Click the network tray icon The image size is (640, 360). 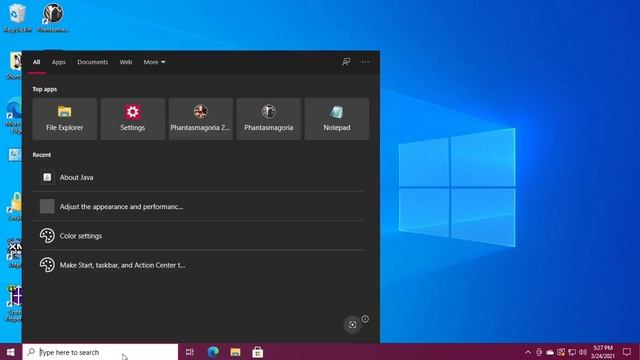[x=572, y=352]
